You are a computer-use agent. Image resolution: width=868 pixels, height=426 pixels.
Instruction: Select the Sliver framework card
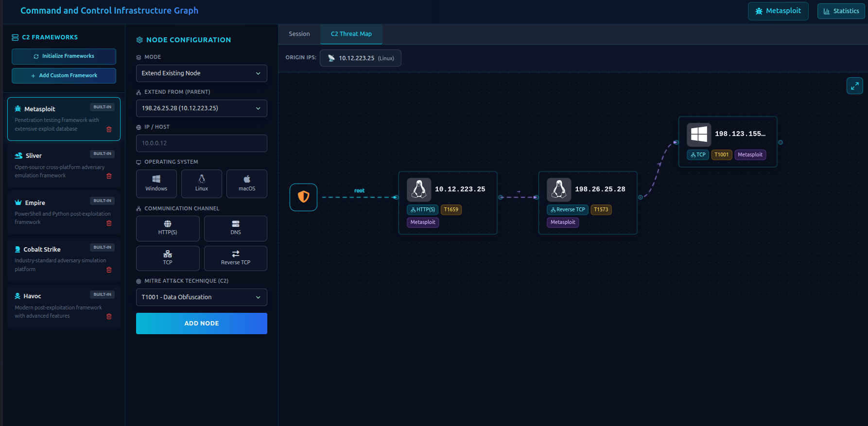[64, 166]
